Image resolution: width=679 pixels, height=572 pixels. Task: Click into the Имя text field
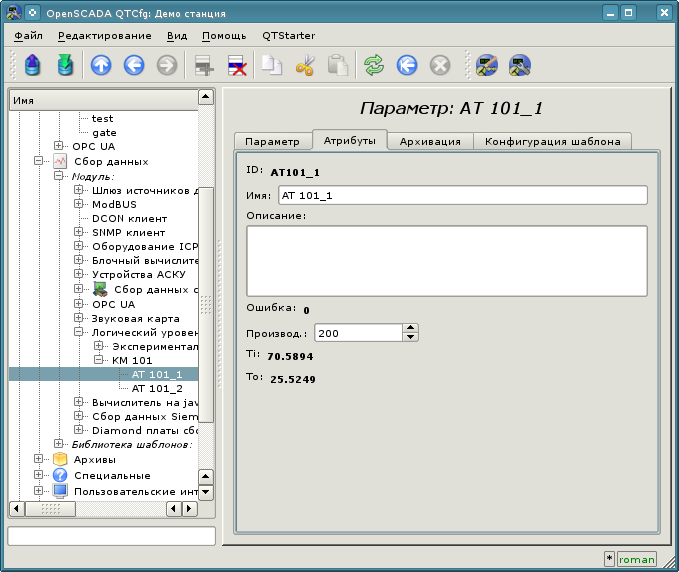(x=462, y=195)
